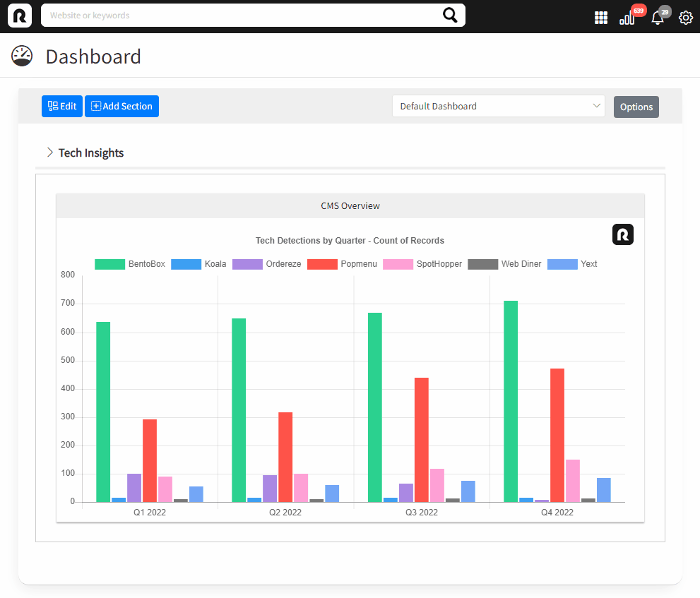The image size is (700, 598).
Task: Click the red Popmenu bar for Q1 2022
Action: pos(150,460)
